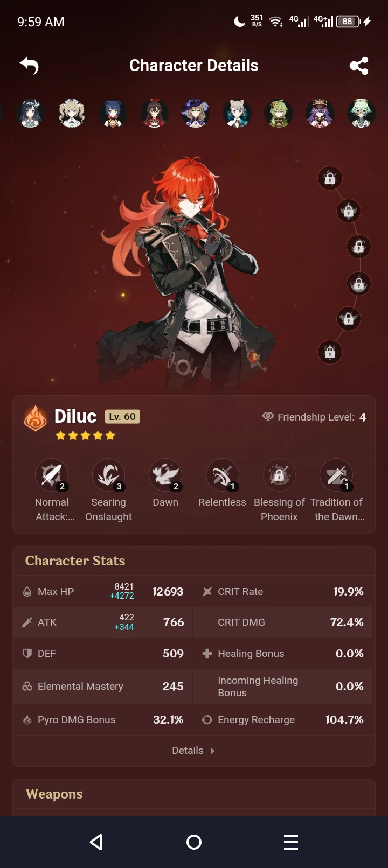Tap the back arrow icon

[30, 66]
